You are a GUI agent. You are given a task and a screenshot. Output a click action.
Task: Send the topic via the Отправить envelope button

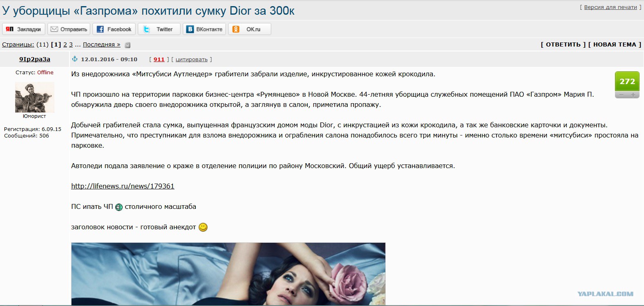click(69, 29)
